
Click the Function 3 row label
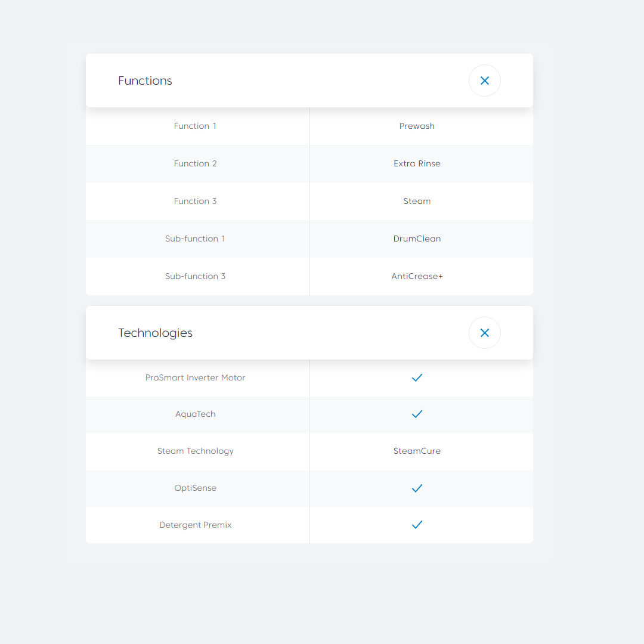pyautogui.click(x=195, y=201)
